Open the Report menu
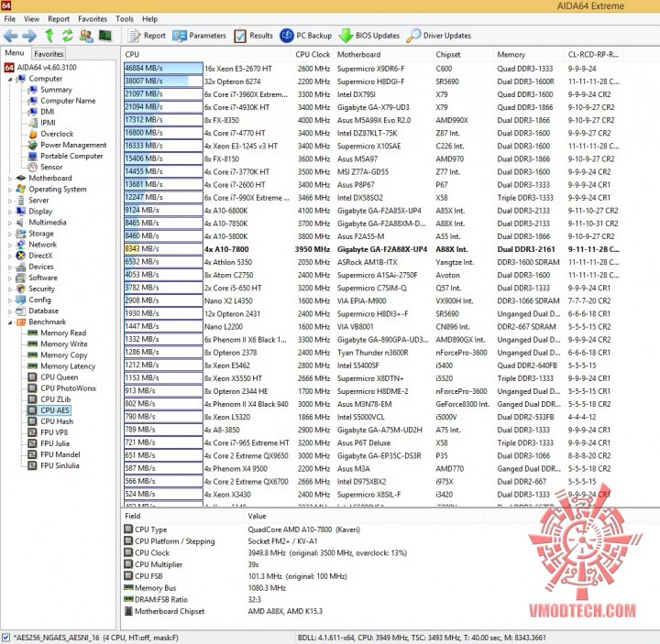Viewport: 660px width, 644px height. pyautogui.click(x=59, y=19)
